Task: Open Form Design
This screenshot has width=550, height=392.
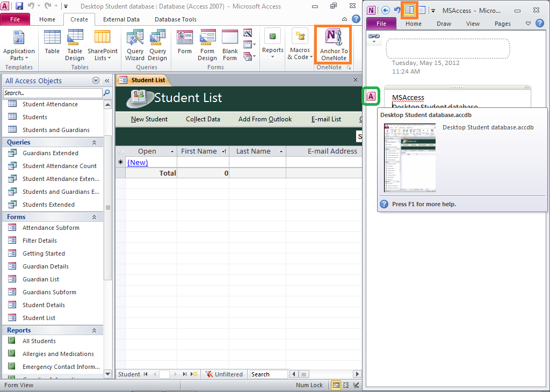Action: point(207,46)
